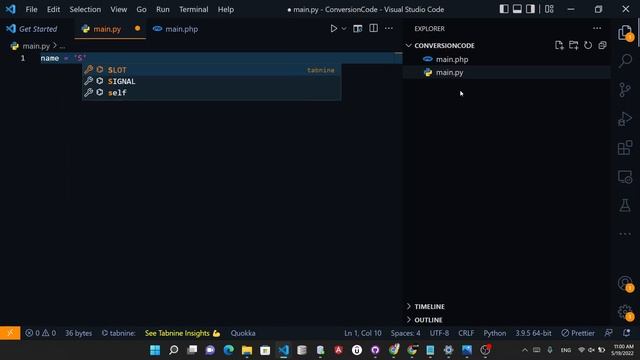Switch to the Get Started tab
Image resolution: width=640 pixels, height=360 pixels.
(x=38, y=29)
